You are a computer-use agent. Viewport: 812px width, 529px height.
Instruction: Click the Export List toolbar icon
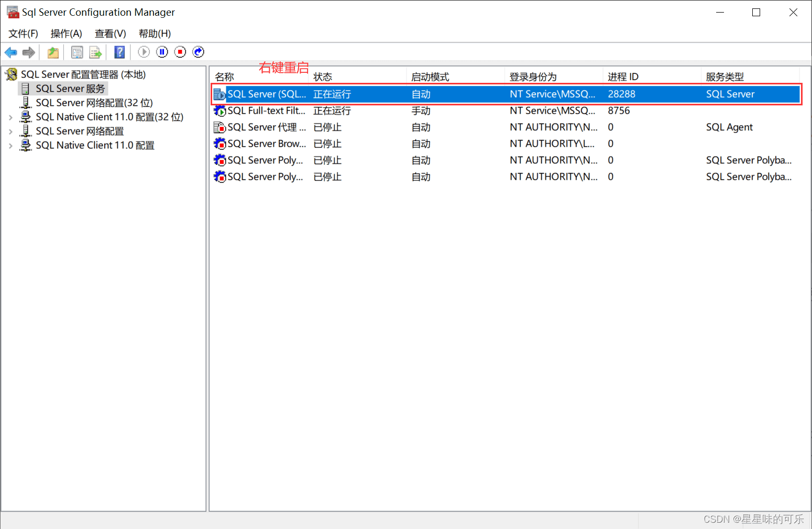tap(95, 52)
